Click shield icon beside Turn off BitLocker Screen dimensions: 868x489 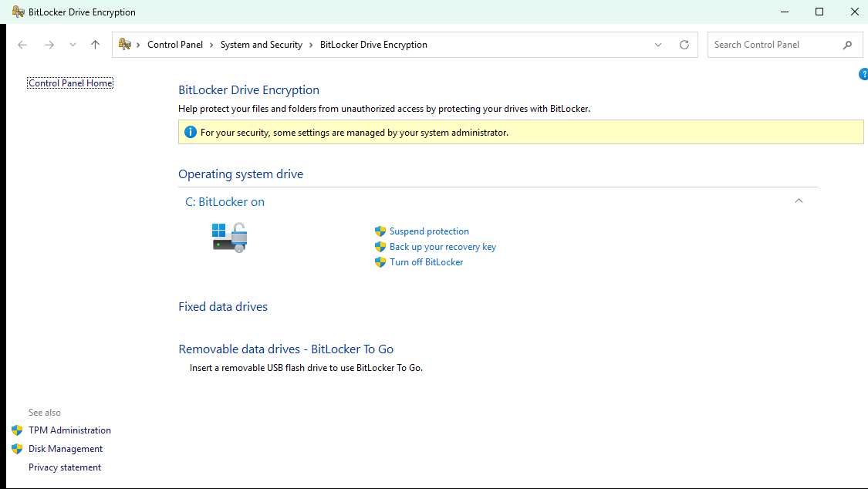click(380, 262)
